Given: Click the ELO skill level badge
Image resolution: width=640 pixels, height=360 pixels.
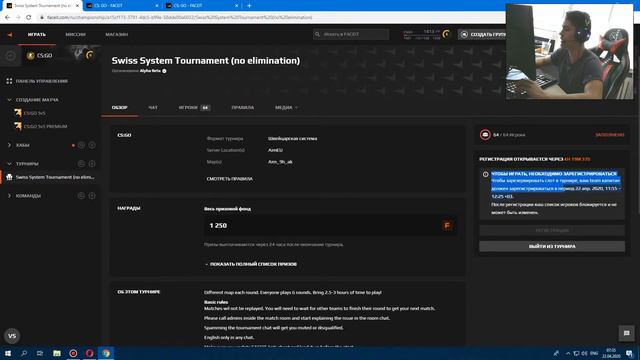Looking at the screenshot, I should point(447,34).
